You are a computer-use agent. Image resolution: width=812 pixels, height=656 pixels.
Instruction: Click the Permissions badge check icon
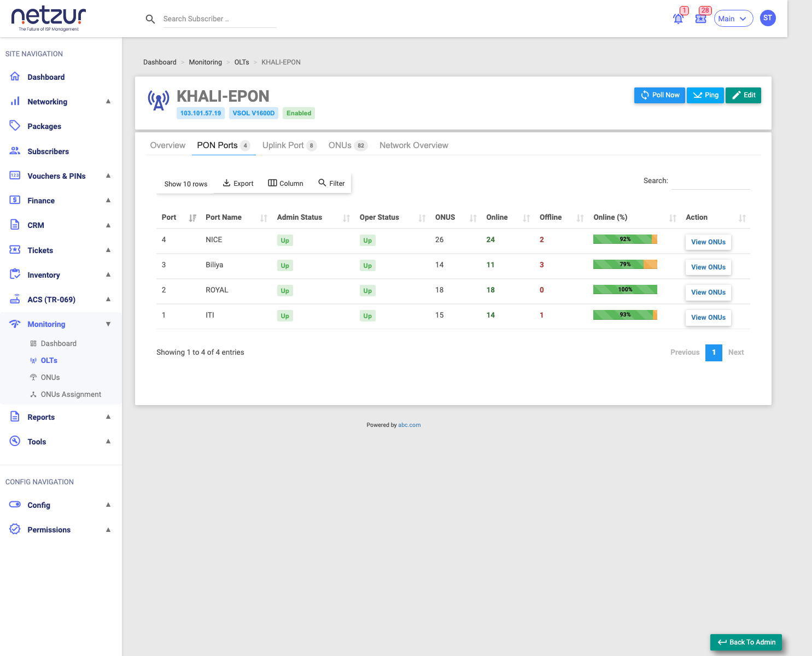tap(15, 529)
